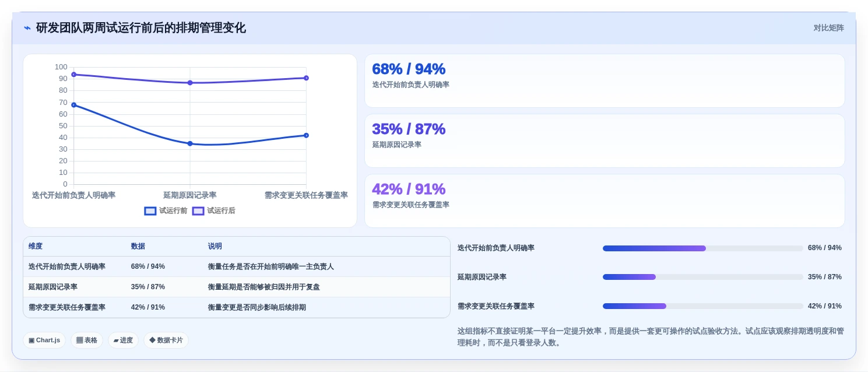Screen dimensions: 868x372
Task: Click the 试运行前 data point at 延期原因记录率
Action: tap(190, 143)
